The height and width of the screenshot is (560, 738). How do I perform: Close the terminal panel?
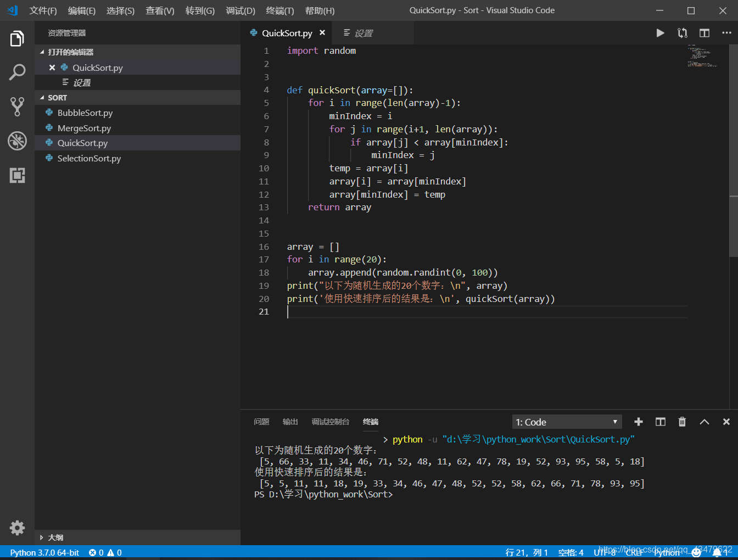(x=726, y=422)
